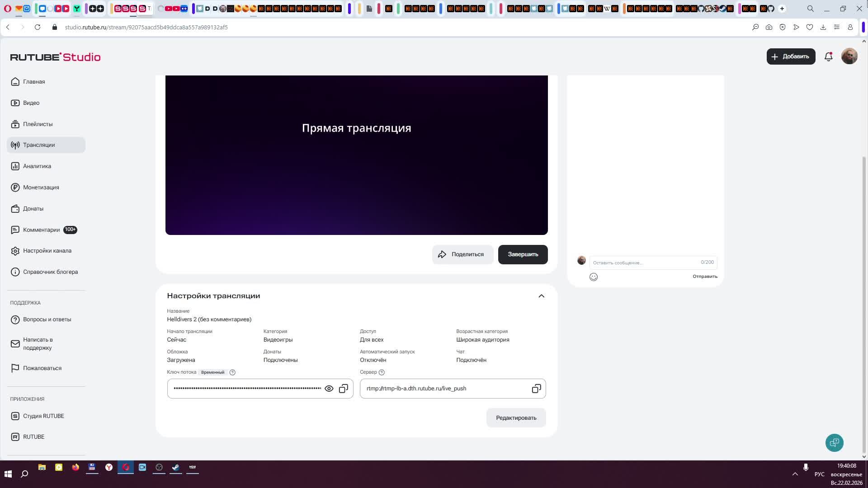Image resolution: width=868 pixels, height=488 pixels.
Task: Click the server help question icon
Action: (x=382, y=372)
